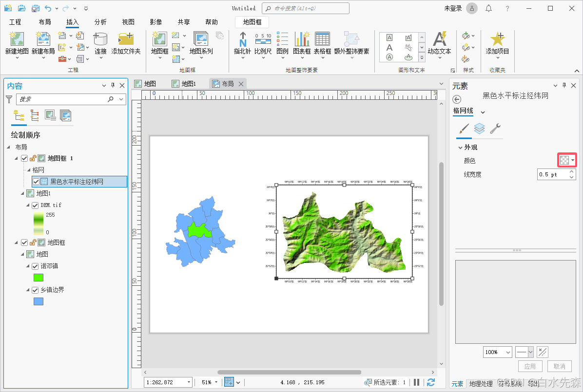Collapse the 外观 section
The width and height of the screenshot is (583, 392).
460,148
